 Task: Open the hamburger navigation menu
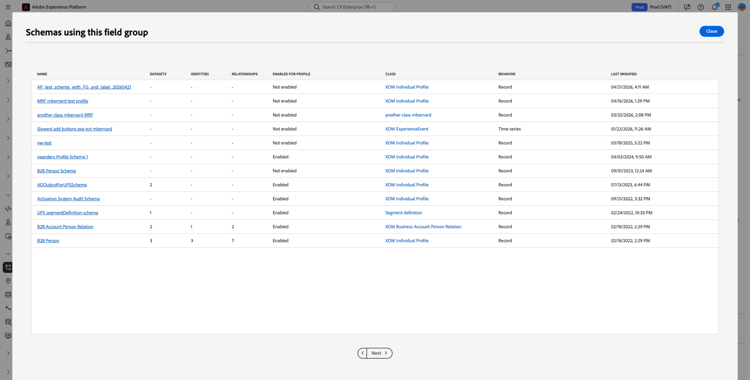[x=8, y=7]
